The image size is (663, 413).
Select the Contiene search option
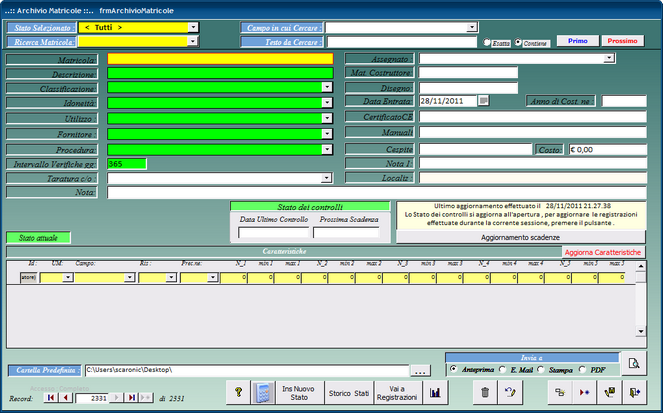pos(518,42)
